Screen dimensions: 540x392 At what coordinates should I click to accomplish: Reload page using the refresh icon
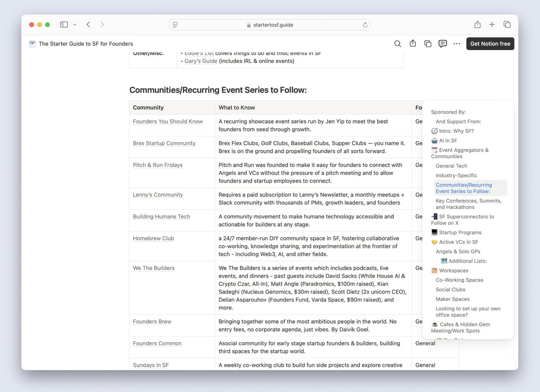[365, 25]
